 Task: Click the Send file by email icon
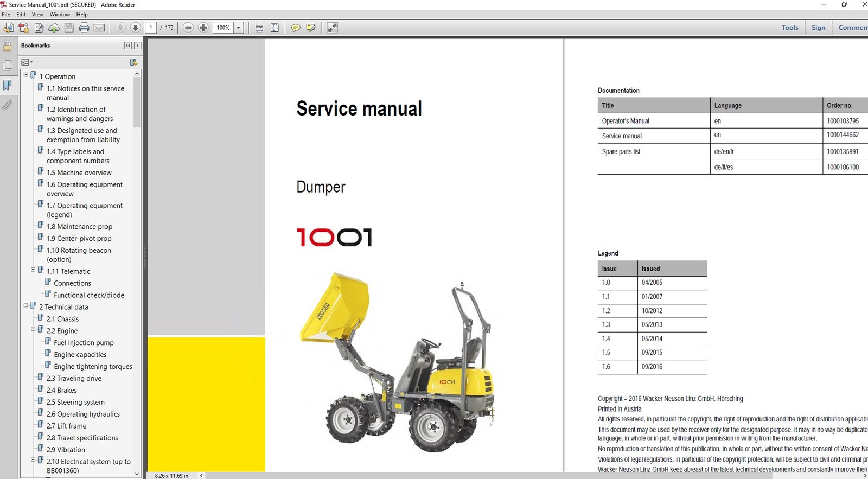tap(99, 28)
